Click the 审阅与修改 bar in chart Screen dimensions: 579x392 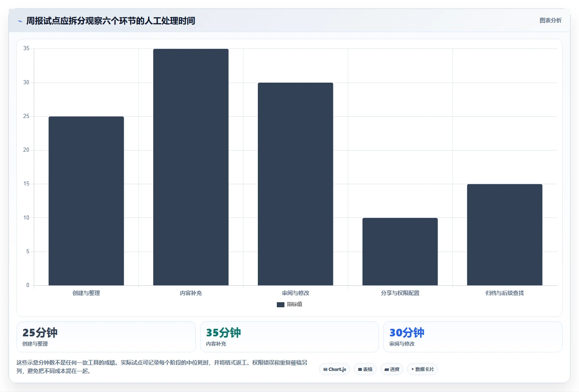point(295,184)
